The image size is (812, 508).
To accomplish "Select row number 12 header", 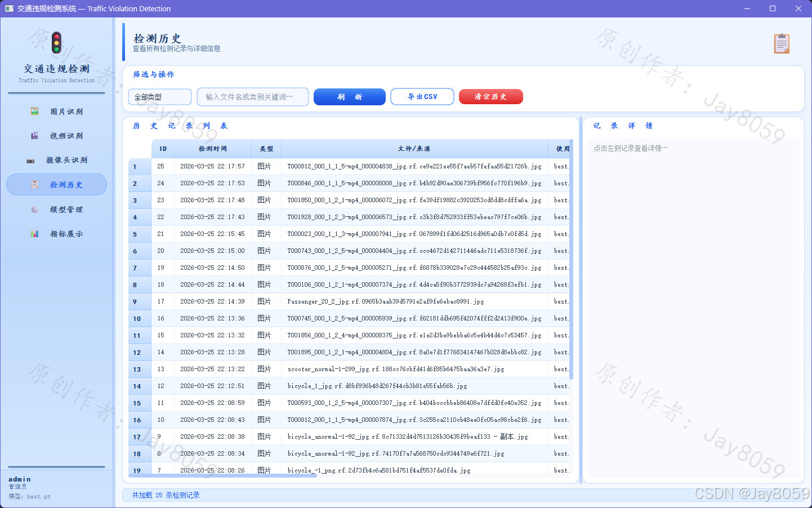I will (140, 353).
